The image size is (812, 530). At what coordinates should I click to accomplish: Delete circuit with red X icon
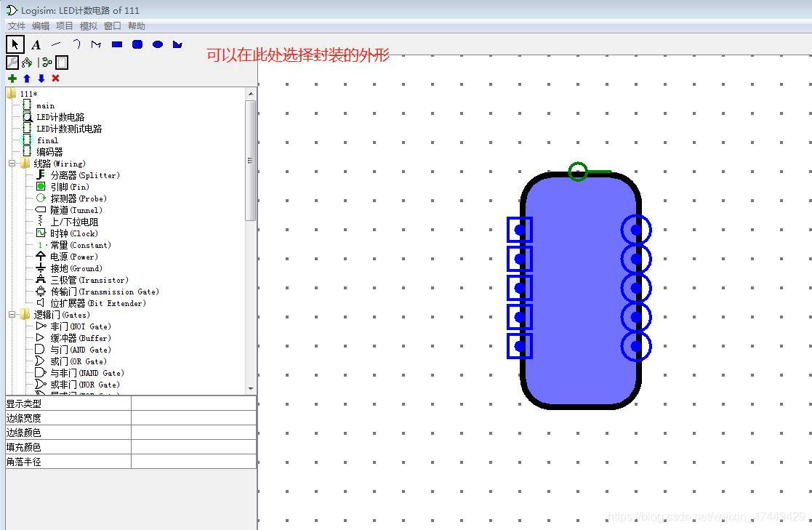(x=55, y=79)
